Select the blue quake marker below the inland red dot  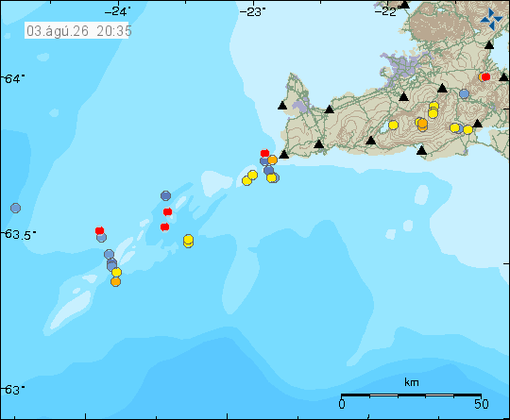click(x=464, y=94)
